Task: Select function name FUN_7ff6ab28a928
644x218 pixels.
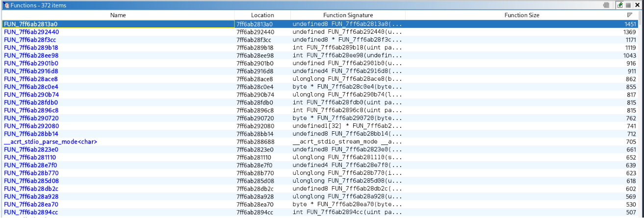Action: (31, 196)
